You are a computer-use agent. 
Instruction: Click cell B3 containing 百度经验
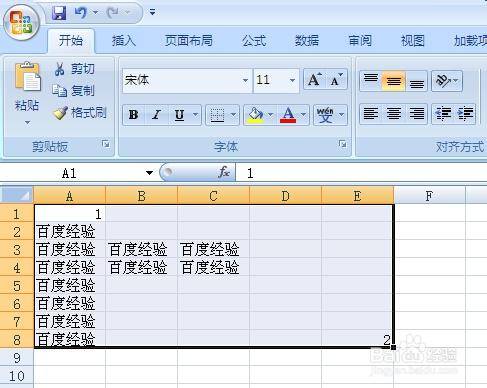[141, 249]
